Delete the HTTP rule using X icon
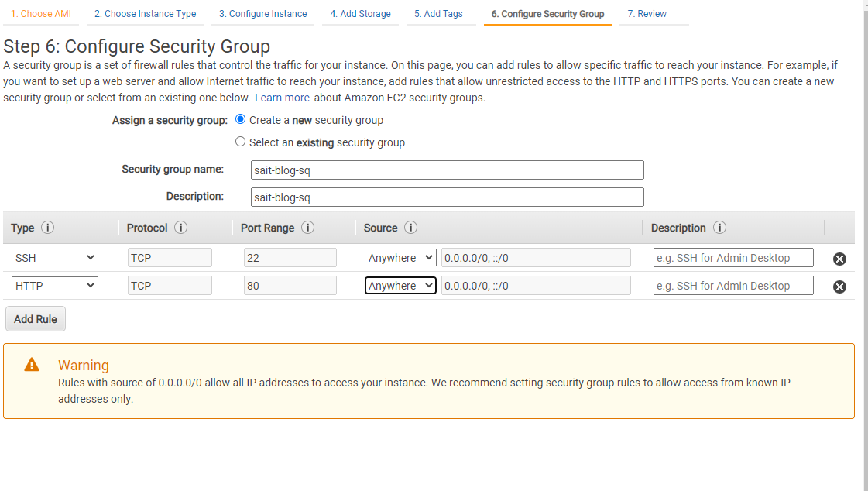This screenshot has height=491, width=868. point(839,287)
